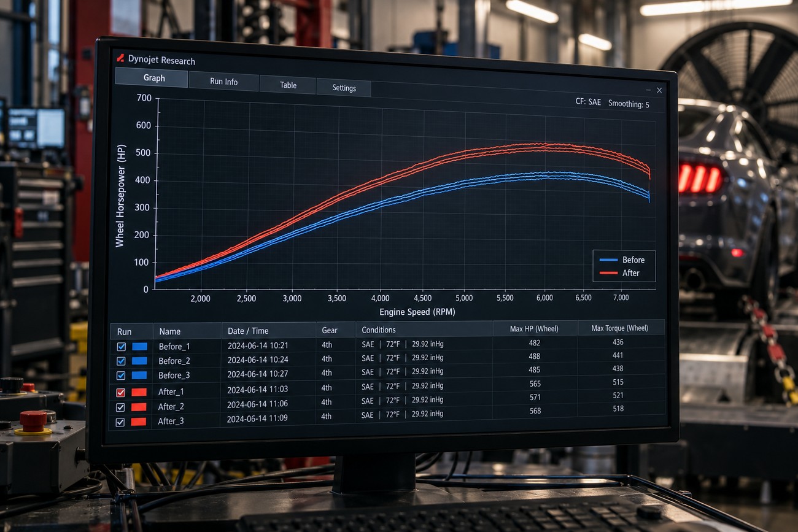
Task: Click the Dynojet Research logo icon
Action: click(120, 58)
